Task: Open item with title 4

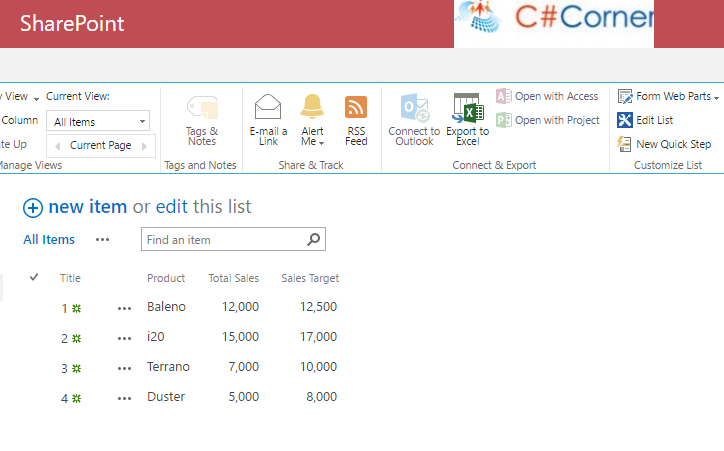Action: pyautogui.click(x=64, y=398)
